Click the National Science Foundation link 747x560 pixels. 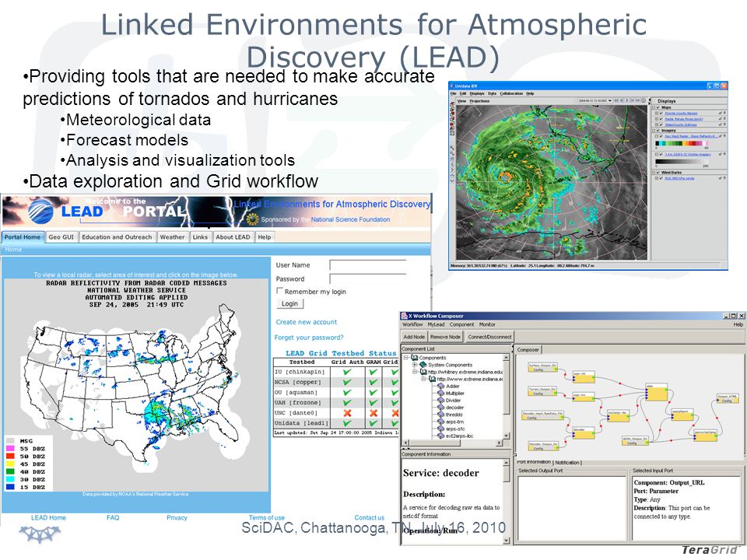[350, 219]
